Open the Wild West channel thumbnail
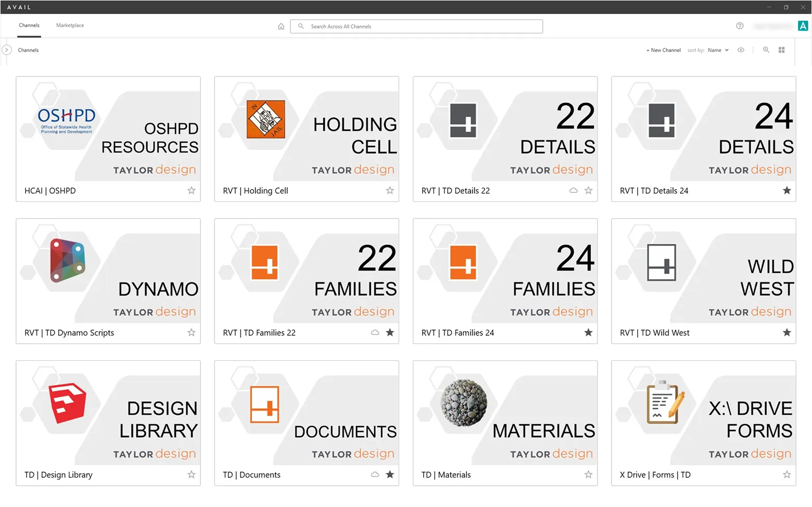812x507 pixels. click(x=704, y=271)
